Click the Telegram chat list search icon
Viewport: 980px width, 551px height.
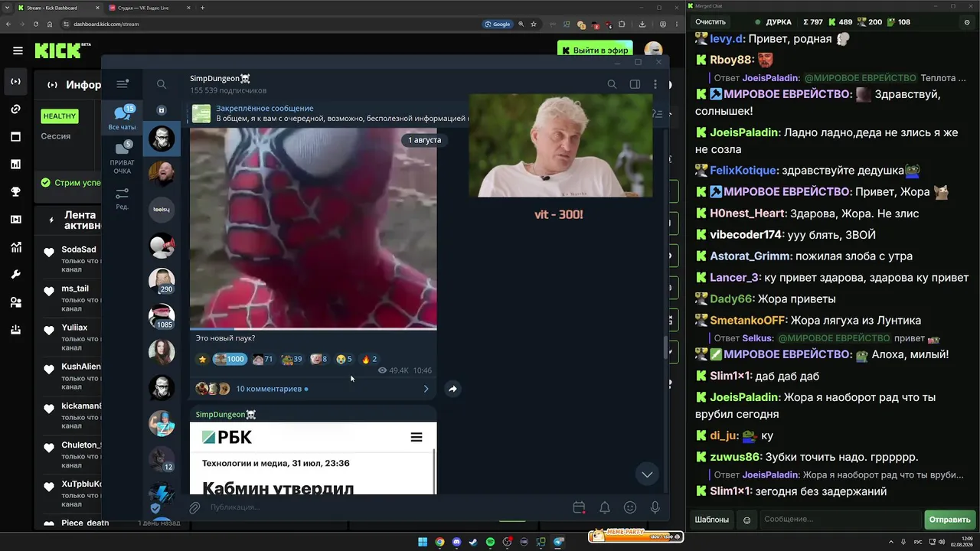click(x=162, y=84)
